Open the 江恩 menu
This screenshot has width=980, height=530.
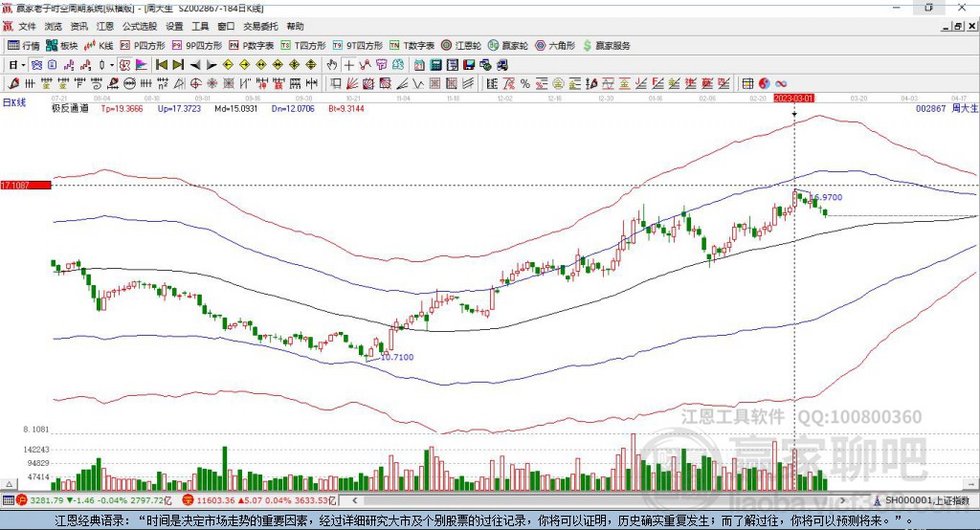[x=105, y=26]
